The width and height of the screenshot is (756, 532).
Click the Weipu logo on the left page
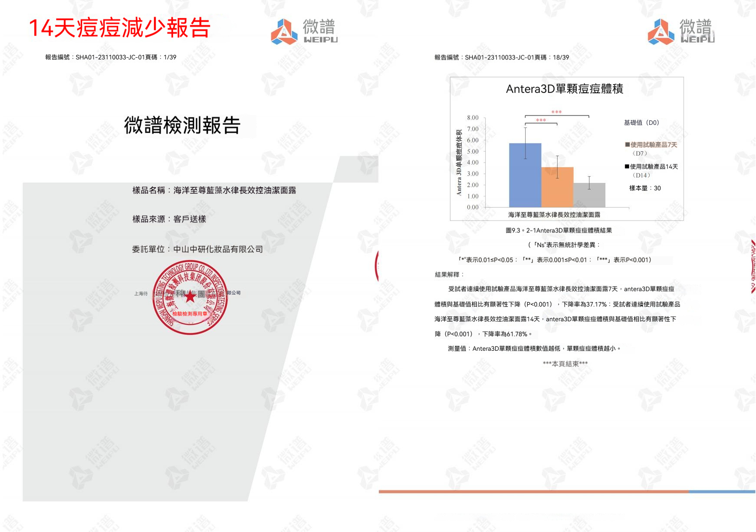point(304,31)
